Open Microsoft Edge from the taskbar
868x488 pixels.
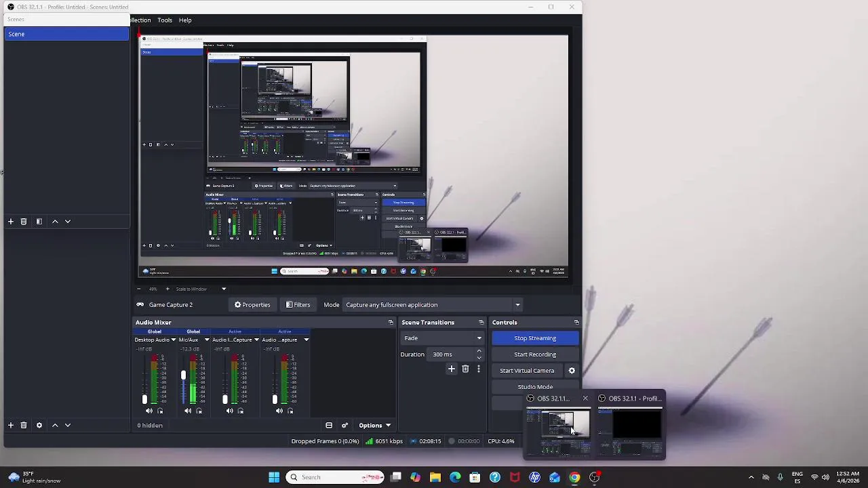(x=455, y=477)
